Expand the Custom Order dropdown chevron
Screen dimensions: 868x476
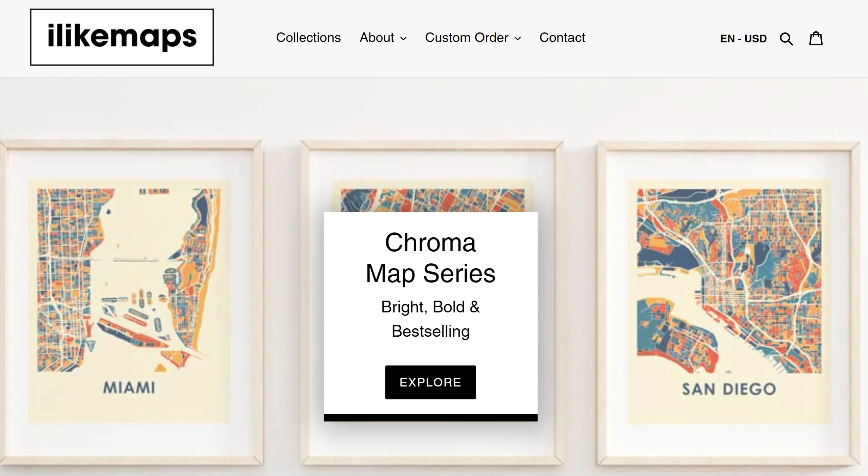518,38
